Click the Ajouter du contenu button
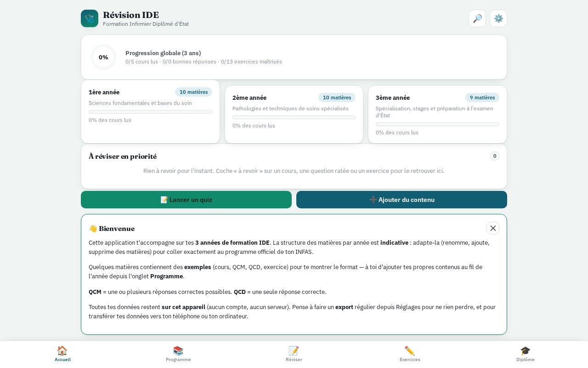Screen dimensions: 588x368 401,200
